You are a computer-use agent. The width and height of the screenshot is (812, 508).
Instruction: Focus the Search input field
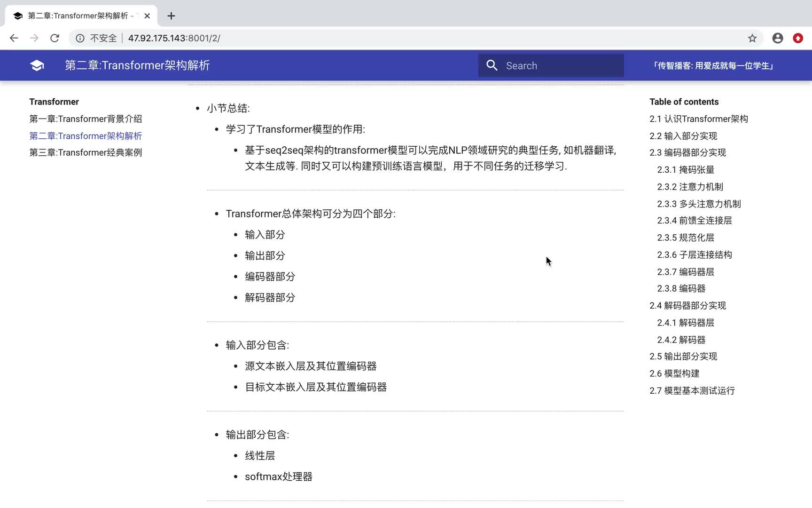[x=551, y=65]
